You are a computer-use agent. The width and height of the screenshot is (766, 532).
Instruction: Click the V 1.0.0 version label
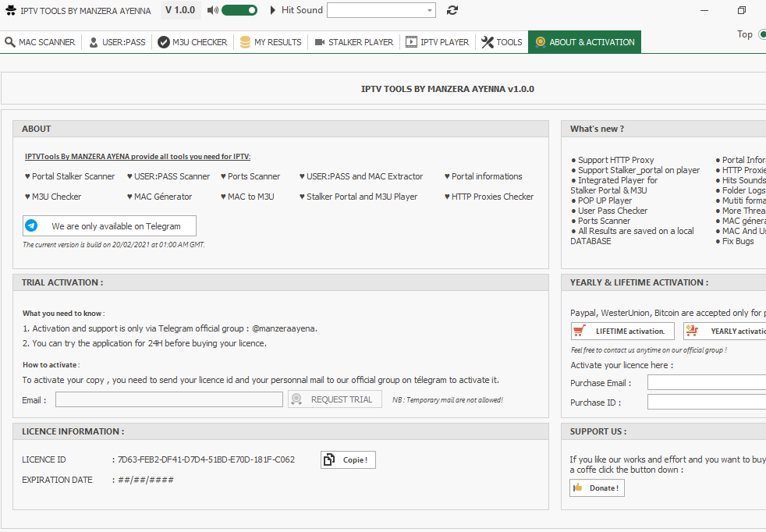[180, 10]
